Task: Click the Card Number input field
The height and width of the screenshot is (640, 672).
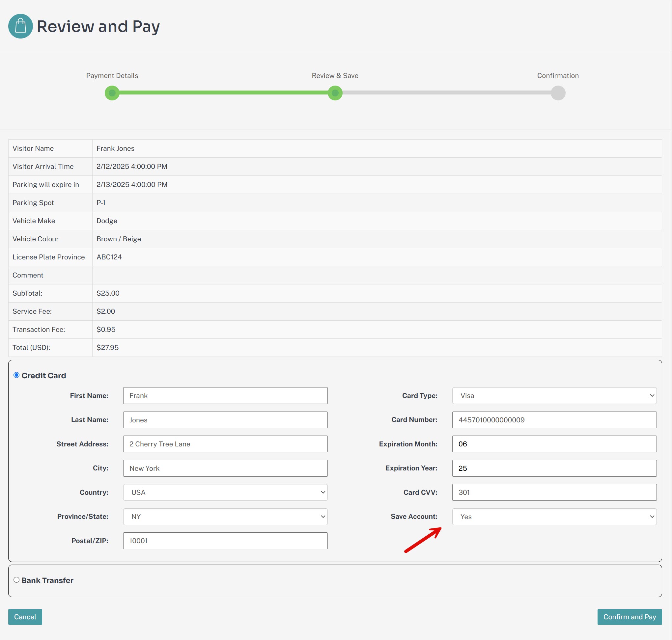Action: 554,420
